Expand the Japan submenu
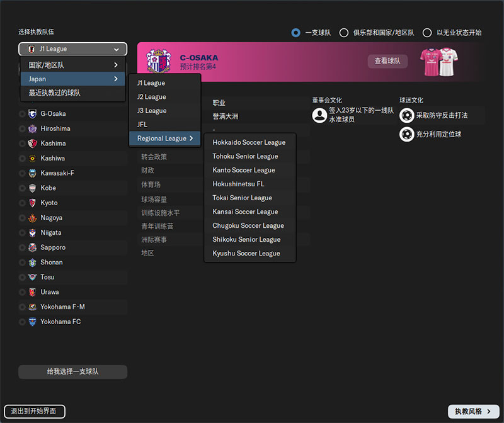Viewport: 504px width, 423px height. tap(72, 79)
